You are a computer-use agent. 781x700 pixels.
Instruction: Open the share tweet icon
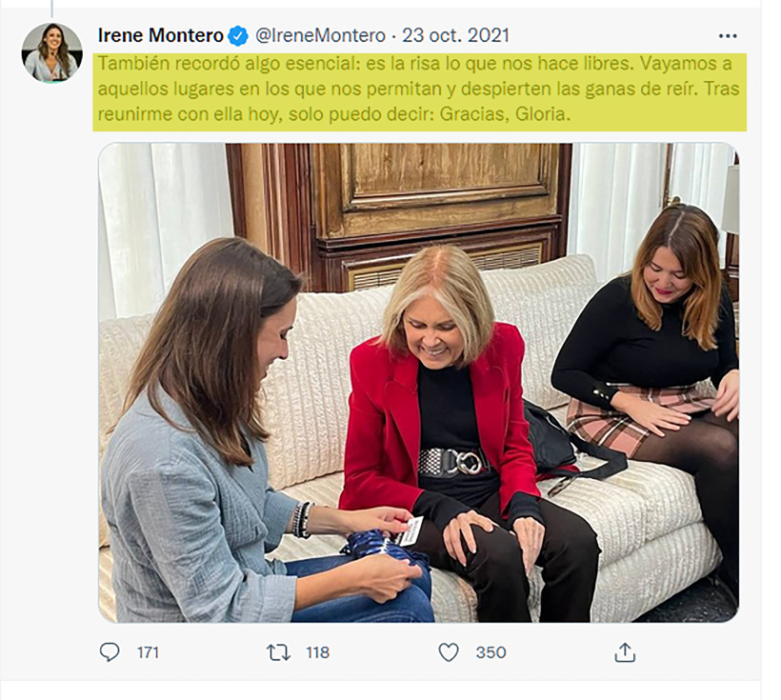pos(625,651)
